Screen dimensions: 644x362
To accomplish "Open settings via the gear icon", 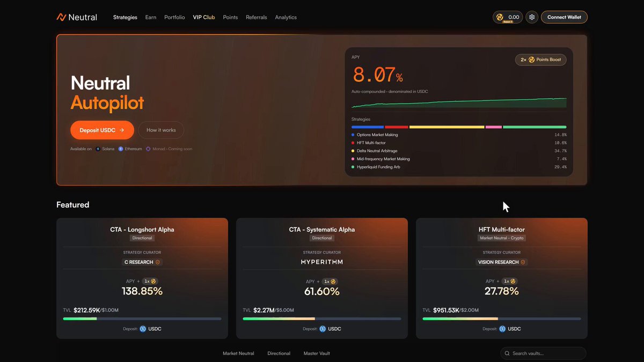I will click(x=532, y=17).
